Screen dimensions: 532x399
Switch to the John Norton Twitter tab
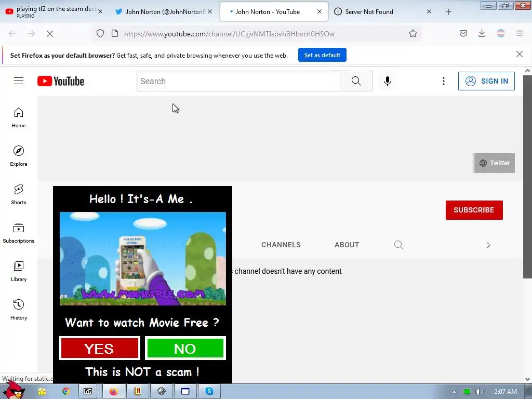[164, 12]
